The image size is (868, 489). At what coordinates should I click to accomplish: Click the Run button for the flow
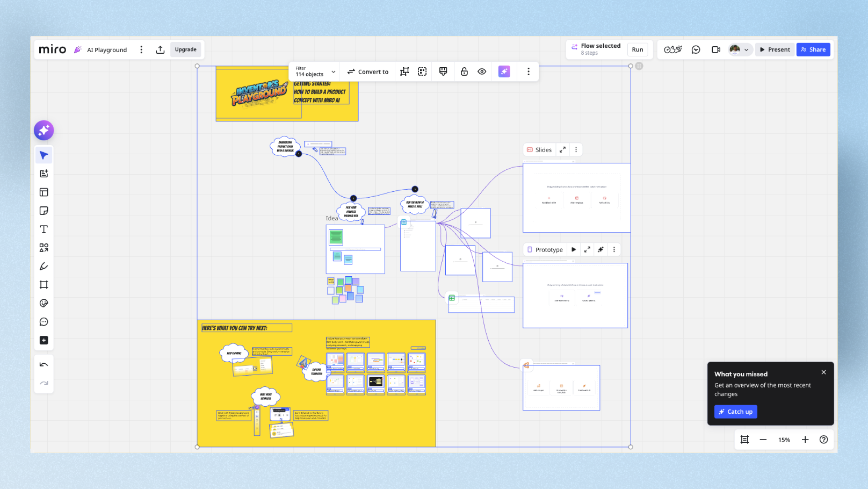[x=638, y=49]
